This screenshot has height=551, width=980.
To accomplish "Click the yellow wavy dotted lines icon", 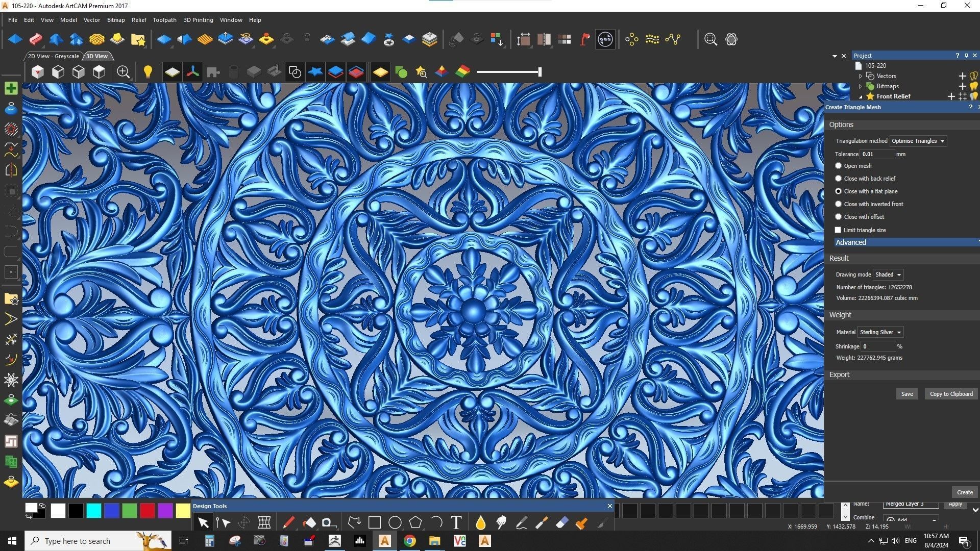I will [652, 39].
